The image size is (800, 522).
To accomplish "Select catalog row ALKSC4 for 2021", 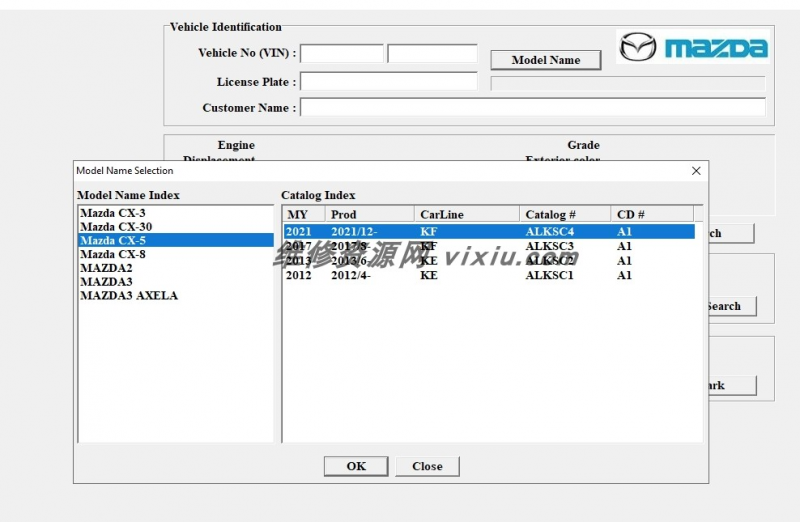I will [489, 232].
